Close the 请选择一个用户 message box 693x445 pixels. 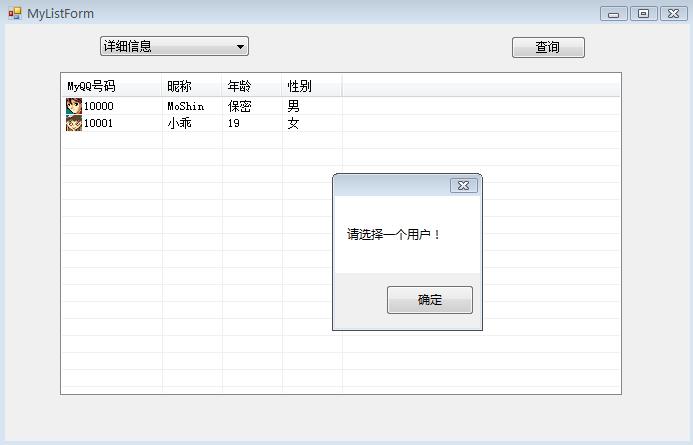(464, 186)
